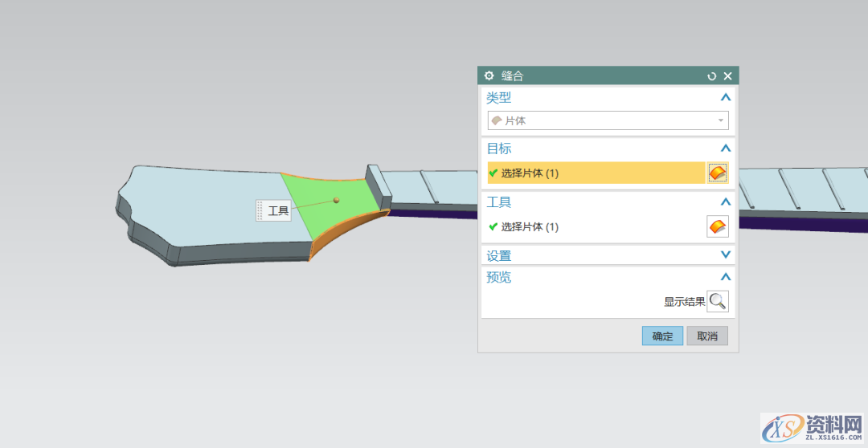Click the gear icon in 缝合 dialog title

tap(489, 75)
